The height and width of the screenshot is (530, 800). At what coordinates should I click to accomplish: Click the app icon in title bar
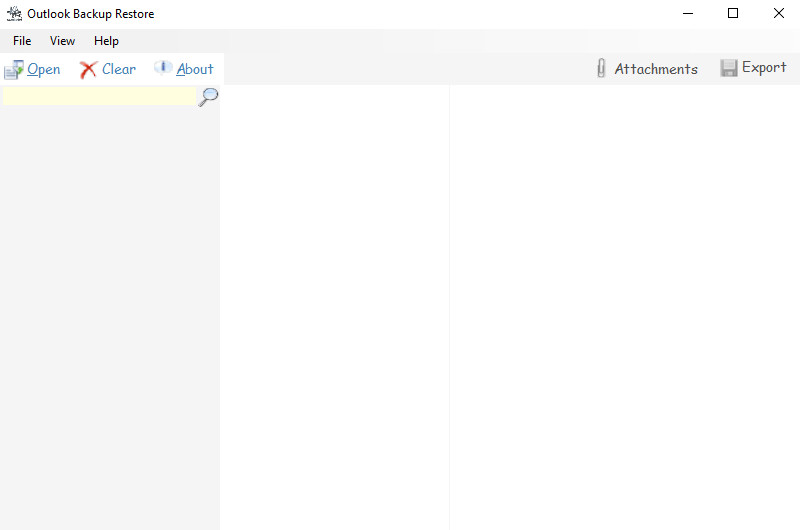click(x=14, y=14)
